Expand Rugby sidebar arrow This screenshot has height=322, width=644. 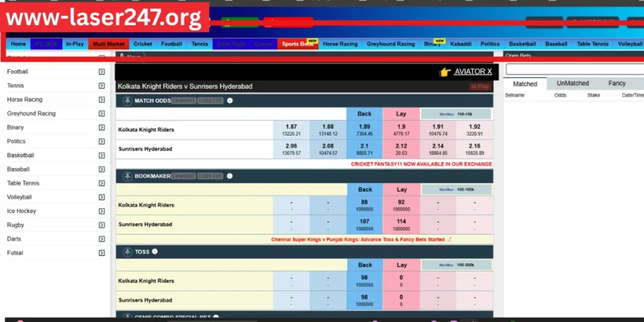(102, 226)
